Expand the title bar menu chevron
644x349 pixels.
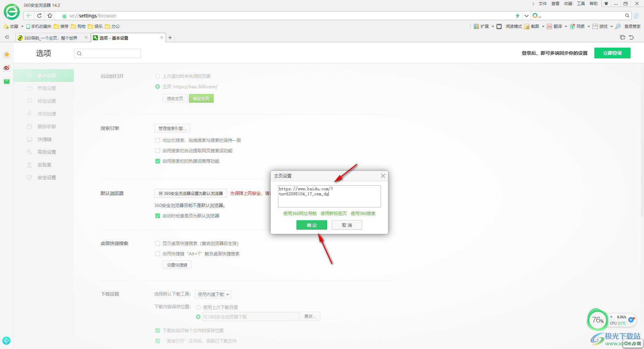[x=533, y=4]
